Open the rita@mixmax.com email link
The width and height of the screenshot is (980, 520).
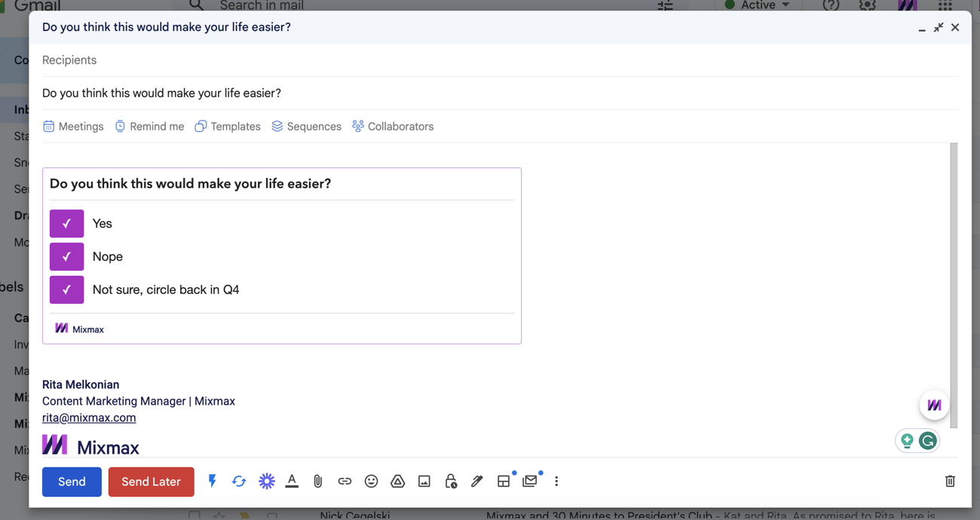point(89,418)
